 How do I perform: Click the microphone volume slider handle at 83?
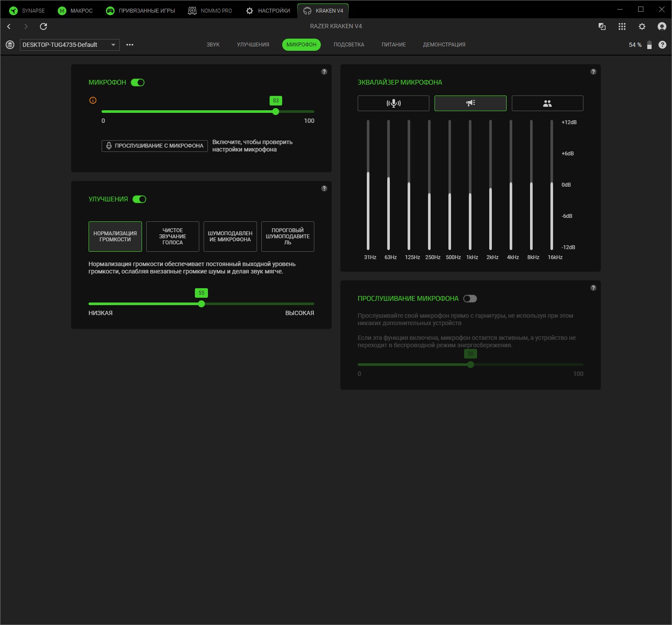(x=276, y=112)
